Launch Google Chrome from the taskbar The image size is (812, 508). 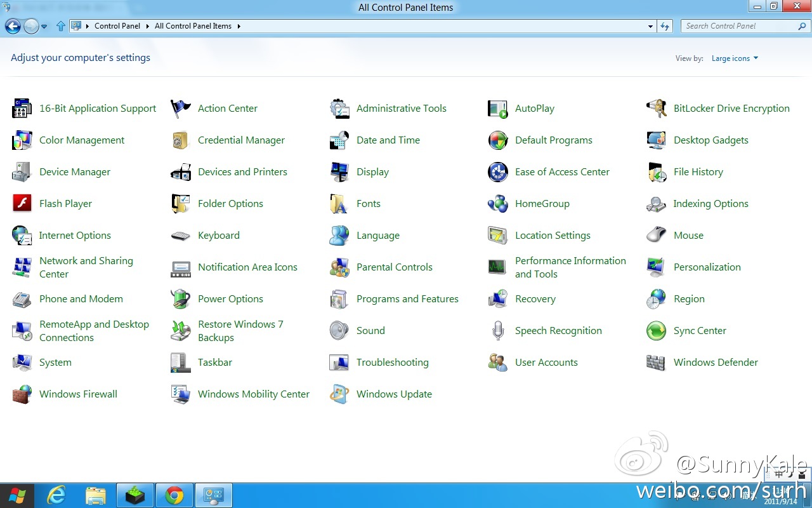[x=174, y=495]
